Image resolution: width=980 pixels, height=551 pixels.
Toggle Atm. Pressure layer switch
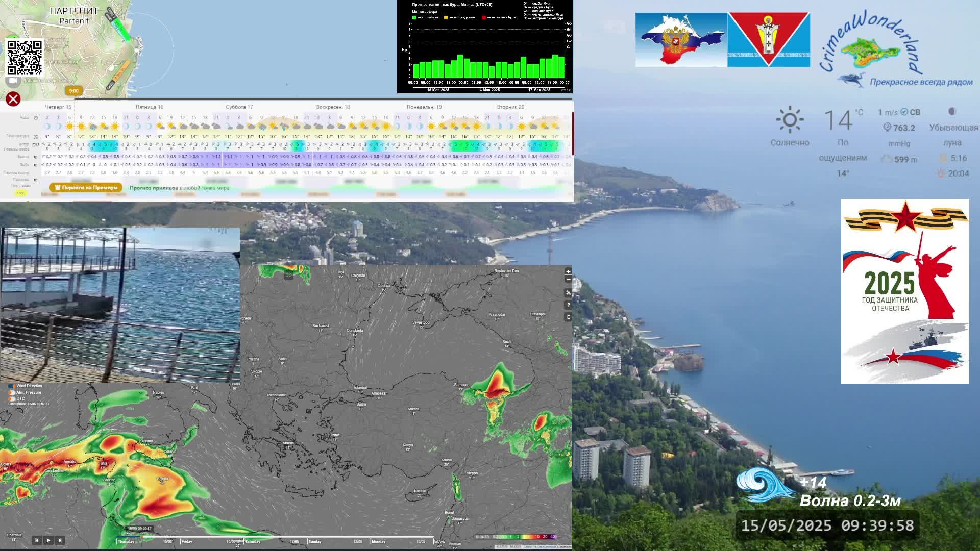click(12, 392)
